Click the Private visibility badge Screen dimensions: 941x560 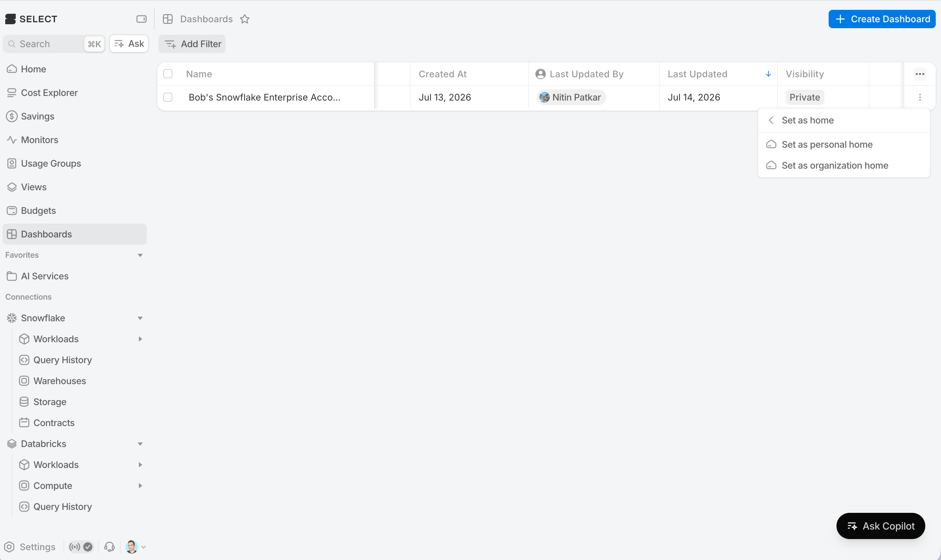tap(805, 97)
